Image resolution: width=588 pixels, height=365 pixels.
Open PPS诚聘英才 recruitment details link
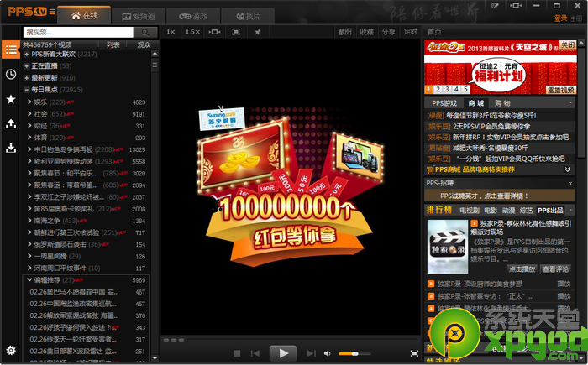point(484,196)
